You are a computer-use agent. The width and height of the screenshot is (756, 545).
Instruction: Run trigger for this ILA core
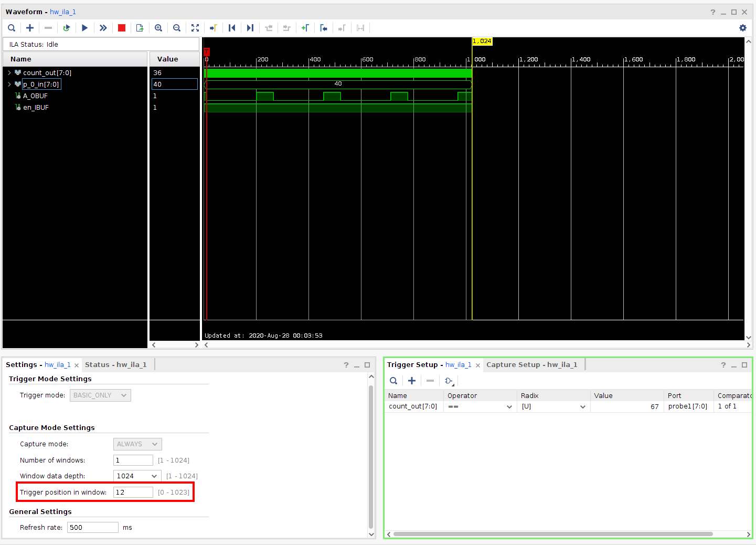[84, 28]
